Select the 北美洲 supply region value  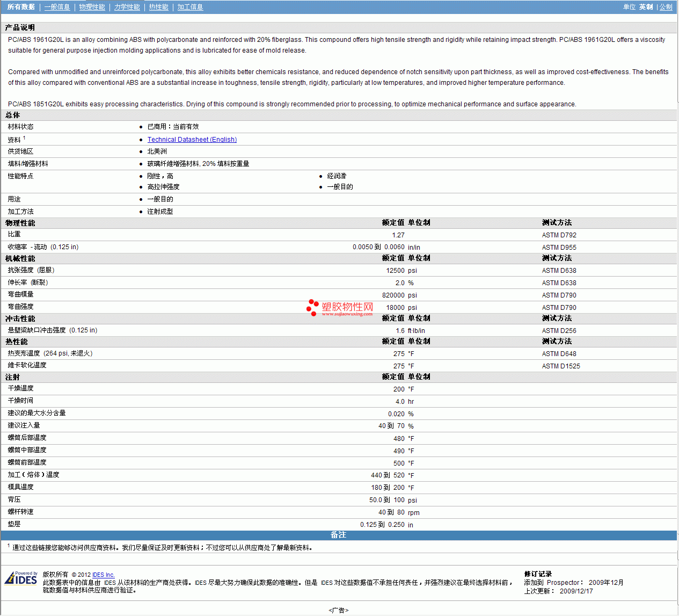pos(157,151)
